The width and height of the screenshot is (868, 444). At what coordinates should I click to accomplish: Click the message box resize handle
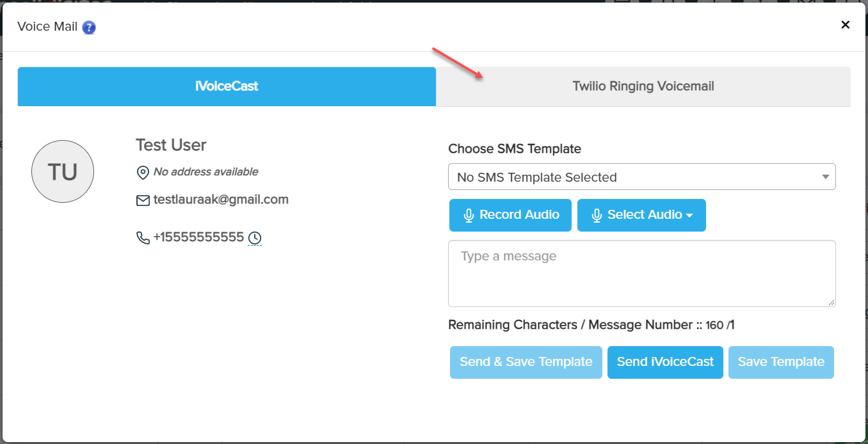[832, 303]
